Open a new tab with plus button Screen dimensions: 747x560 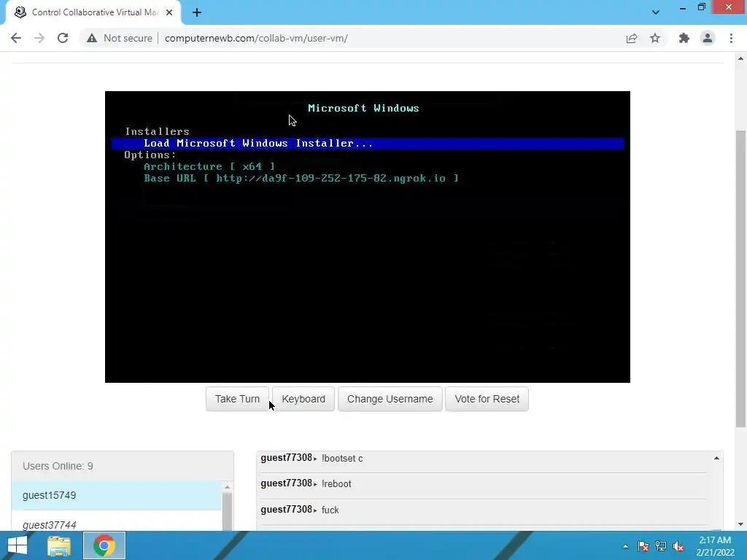pos(197,12)
